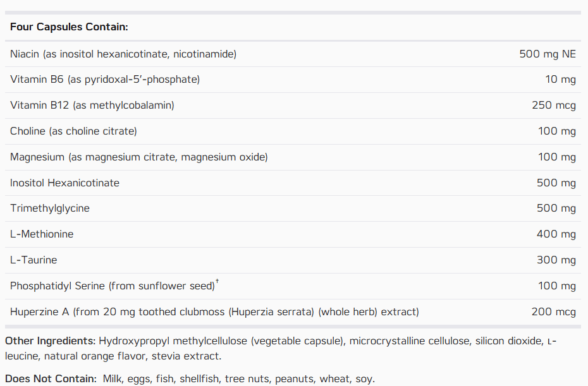Click the Does Not Contain allergen label
The height and width of the screenshot is (386, 588).
(x=51, y=379)
